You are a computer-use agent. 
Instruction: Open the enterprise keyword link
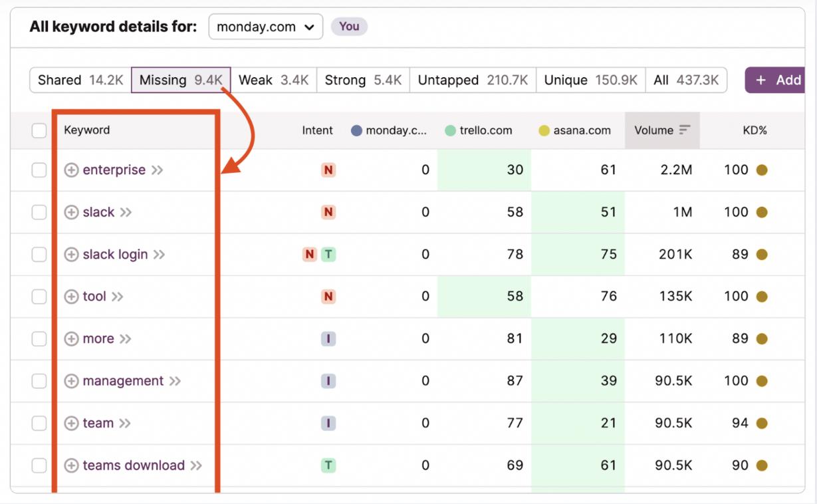pyautogui.click(x=114, y=170)
